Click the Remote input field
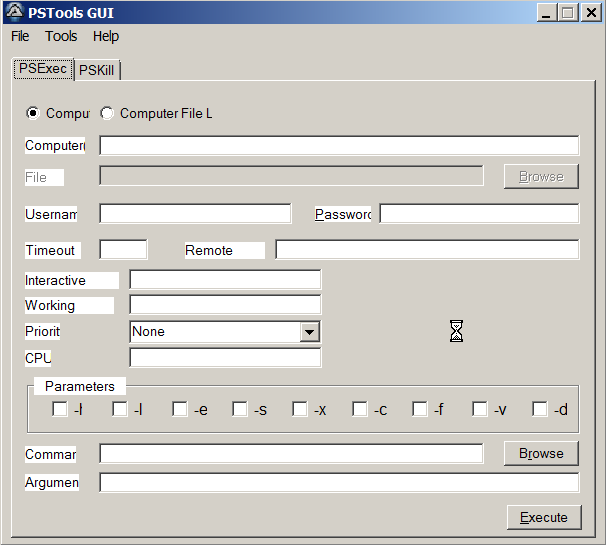Image resolution: width=606 pixels, height=545 pixels. 427,249
